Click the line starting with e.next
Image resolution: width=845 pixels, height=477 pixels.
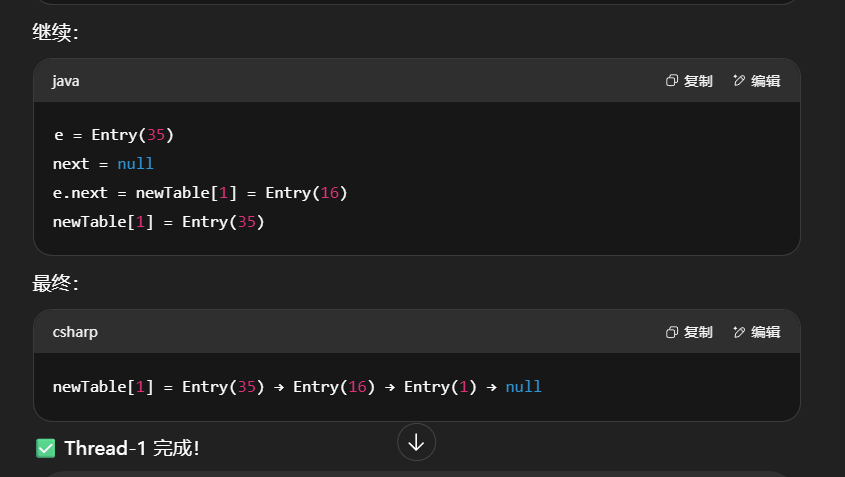[x=200, y=192]
